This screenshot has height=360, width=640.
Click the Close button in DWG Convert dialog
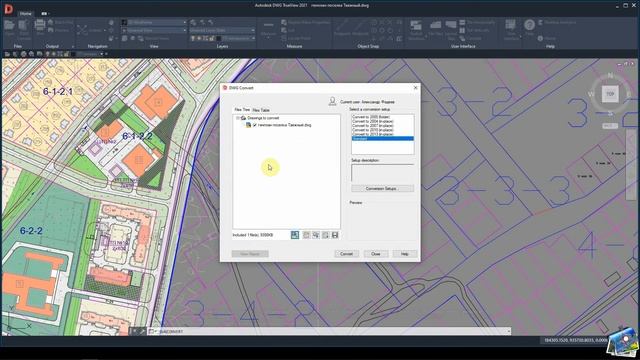pos(376,254)
